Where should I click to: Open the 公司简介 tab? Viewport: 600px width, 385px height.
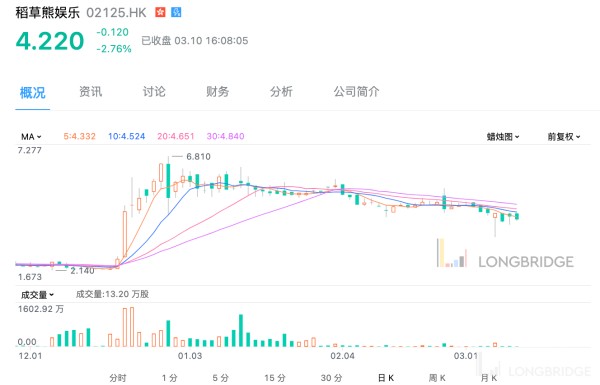coord(356,92)
